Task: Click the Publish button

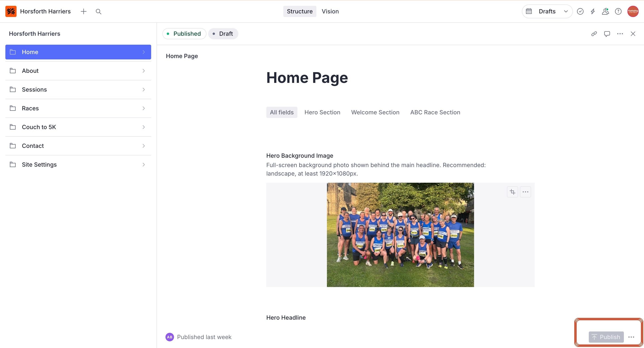Action: 606,337
